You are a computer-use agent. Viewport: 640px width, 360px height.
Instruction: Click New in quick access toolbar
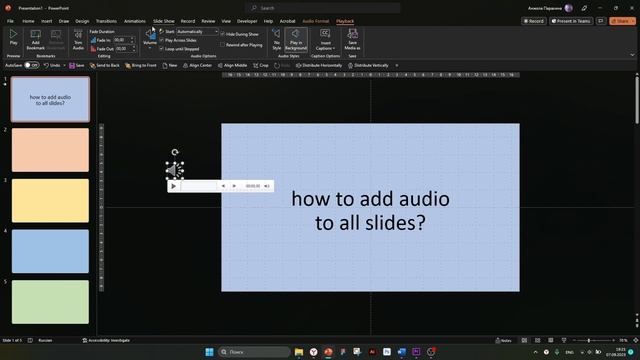click(170, 65)
